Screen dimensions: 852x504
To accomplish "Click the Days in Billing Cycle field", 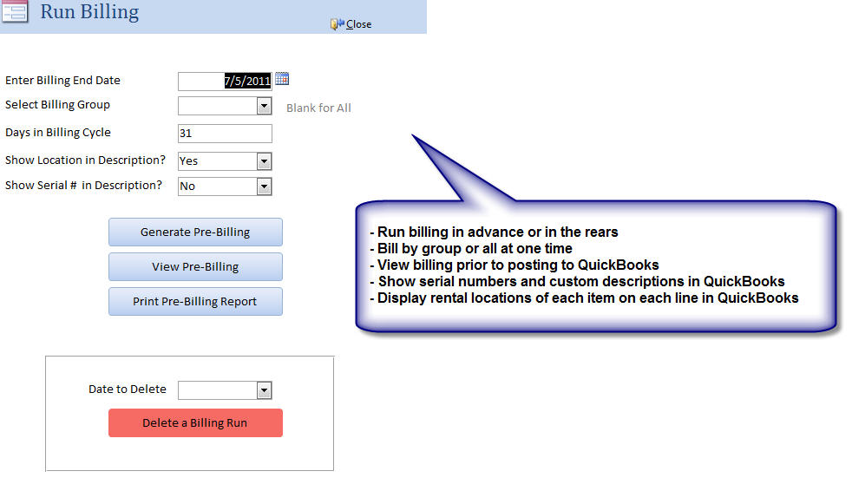I will (x=225, y=134).
